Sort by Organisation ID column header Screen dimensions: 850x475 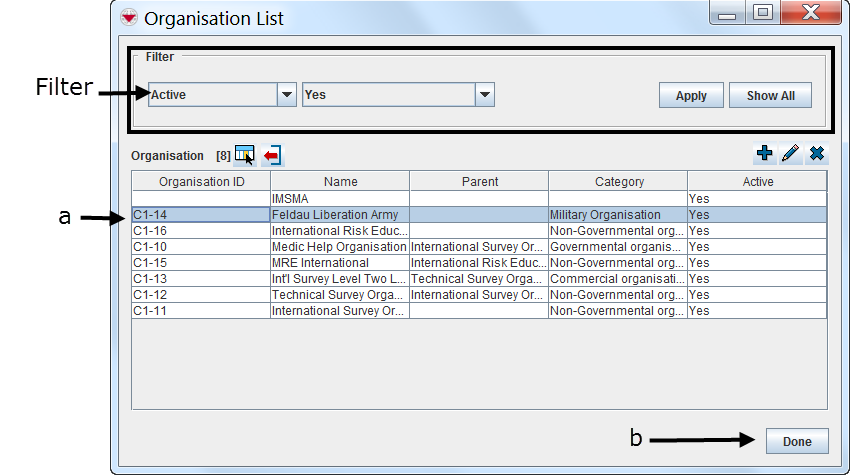(x=201, y=181)
